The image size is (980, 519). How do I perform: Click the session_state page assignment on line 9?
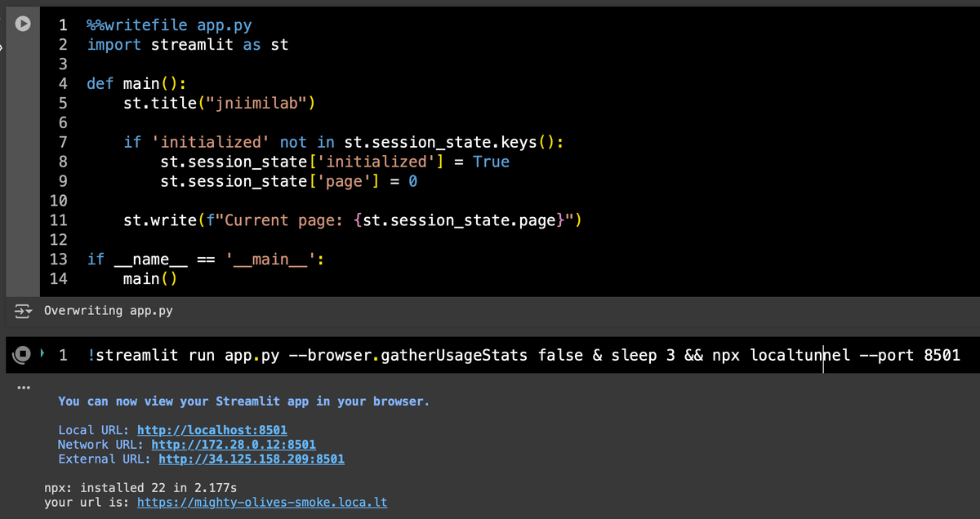pyautogui.click(x=286, y=181)
